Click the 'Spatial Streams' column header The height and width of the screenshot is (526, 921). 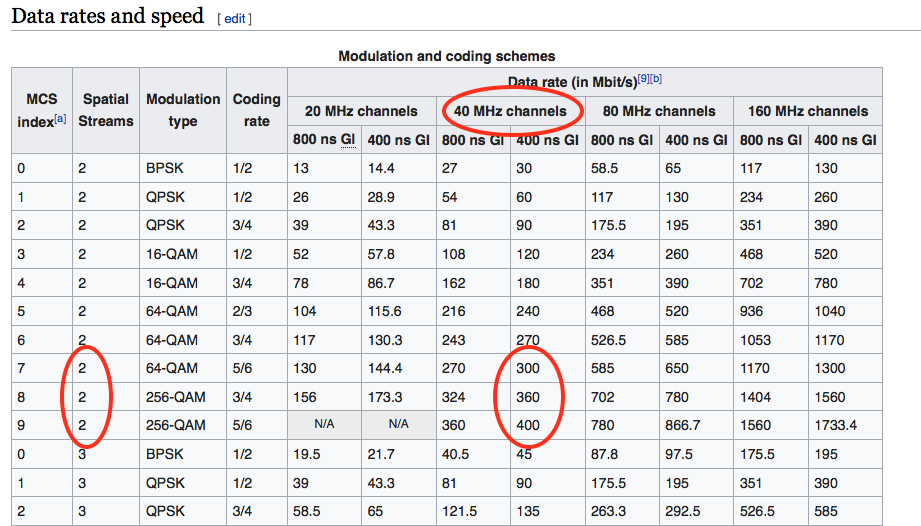point(106,110)
